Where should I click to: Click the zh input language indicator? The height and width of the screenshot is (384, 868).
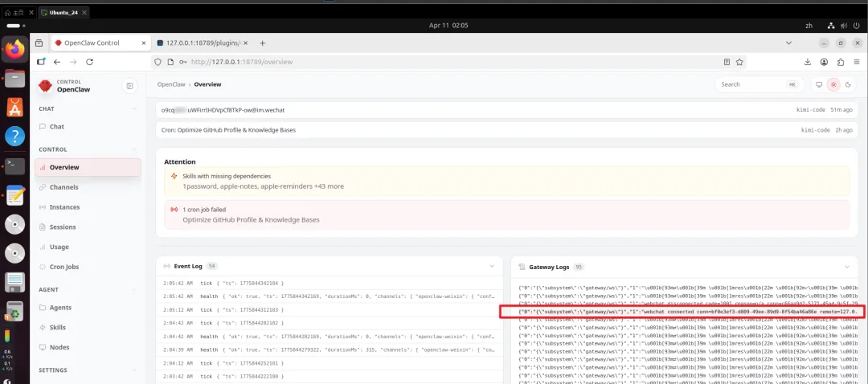pos(809,26)
